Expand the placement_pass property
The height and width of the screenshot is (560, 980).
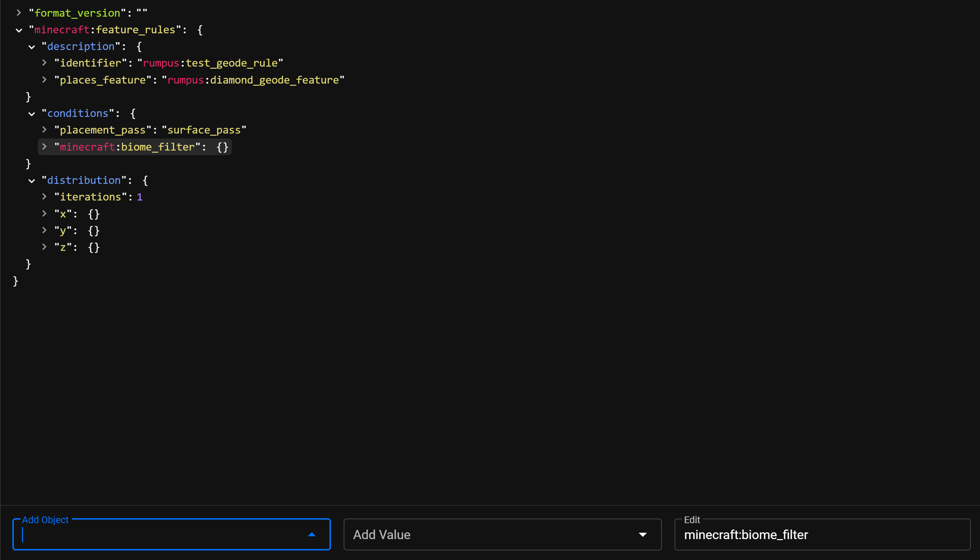coord(45,130)
